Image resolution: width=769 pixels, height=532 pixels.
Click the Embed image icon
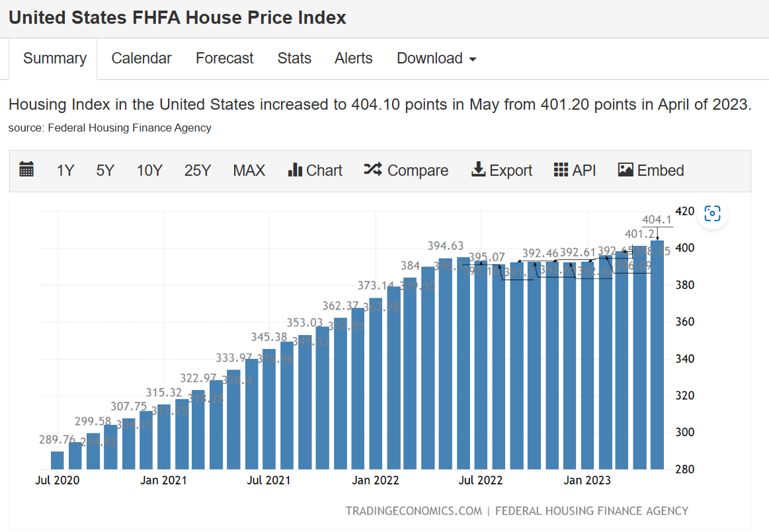(626, 170)
